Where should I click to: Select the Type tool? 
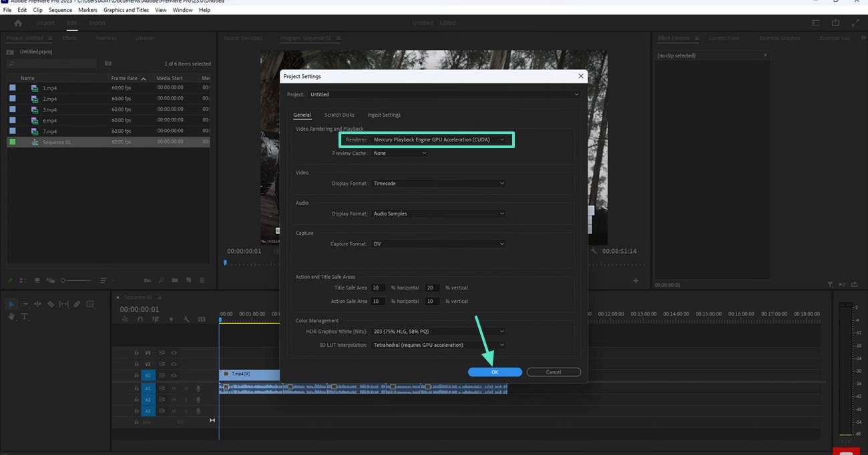[x=25, y=316]
